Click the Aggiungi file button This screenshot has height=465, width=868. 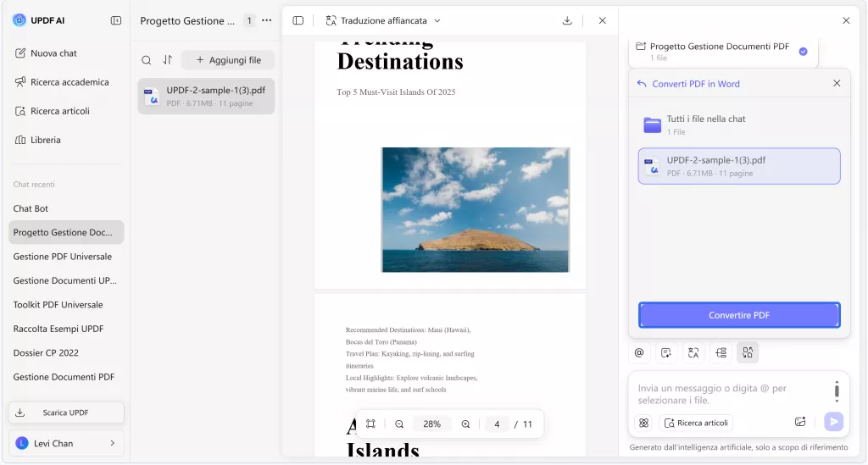pos(228,60)
